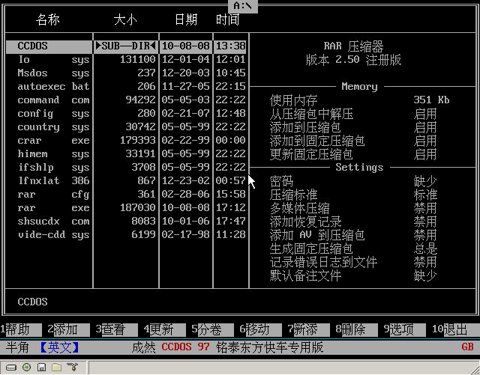The width and height of the screenshot is (480, 375).
Task: Select shsucdx com file row
Action: tap(126, 221)
